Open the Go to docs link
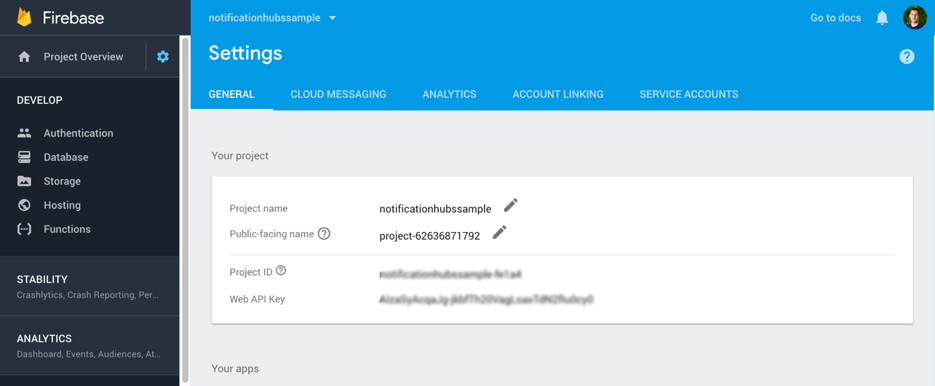The width and height of the screenshot is (935, 386). tap(835, 18)
